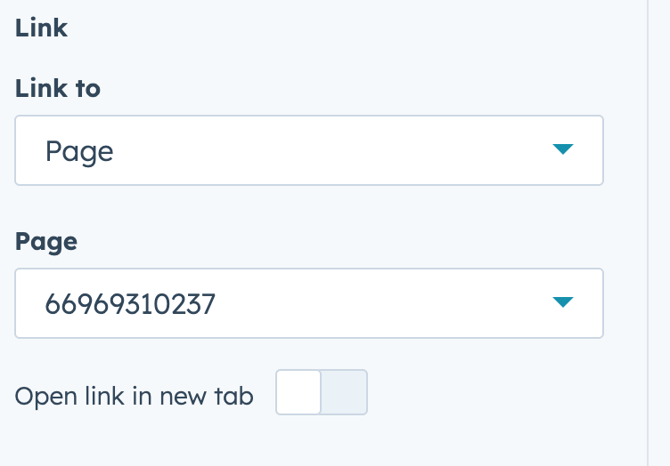Click the gray track of the new tab switch
This screenshot has width=670, height=466.
coord(345,392)
